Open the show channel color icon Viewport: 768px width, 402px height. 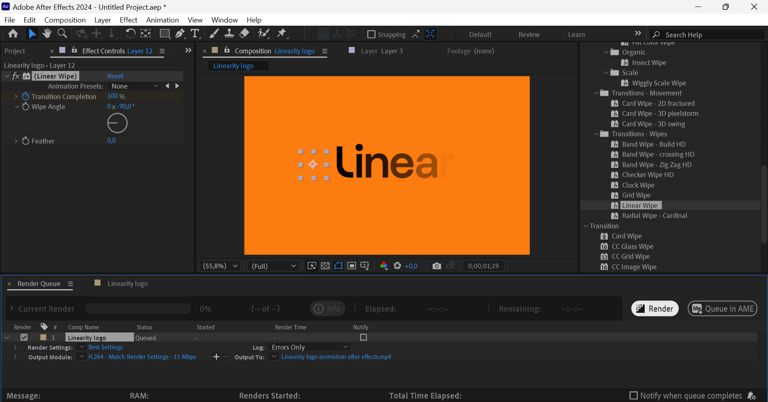point(384,266)
